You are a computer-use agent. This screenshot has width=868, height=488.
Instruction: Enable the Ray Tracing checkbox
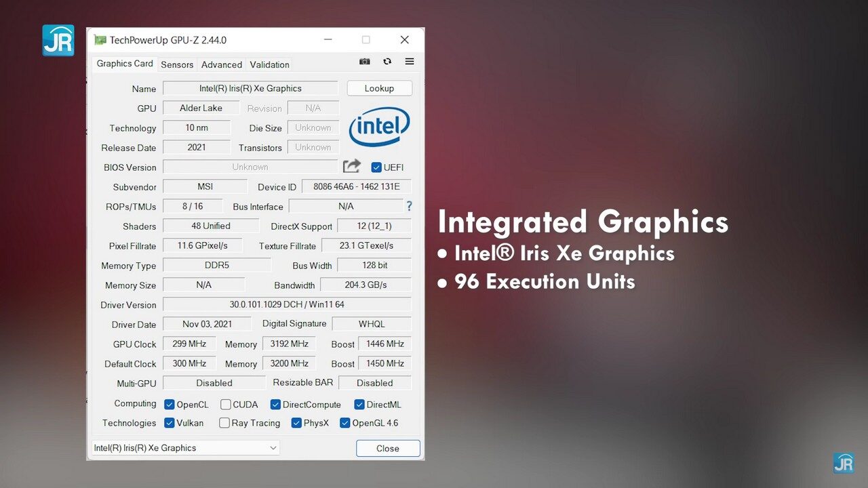tap(224, 423)
